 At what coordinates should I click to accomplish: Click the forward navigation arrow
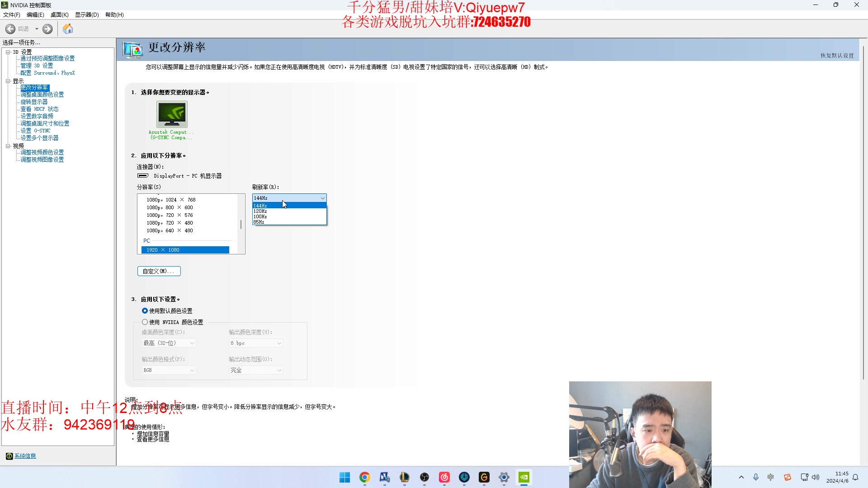(x=47, y=28)
